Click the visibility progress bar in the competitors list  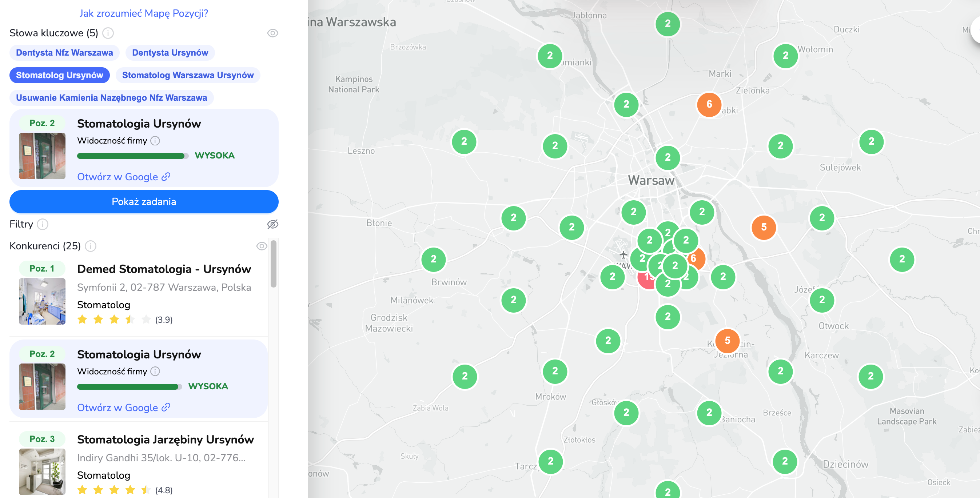click(x=130, y=387)
